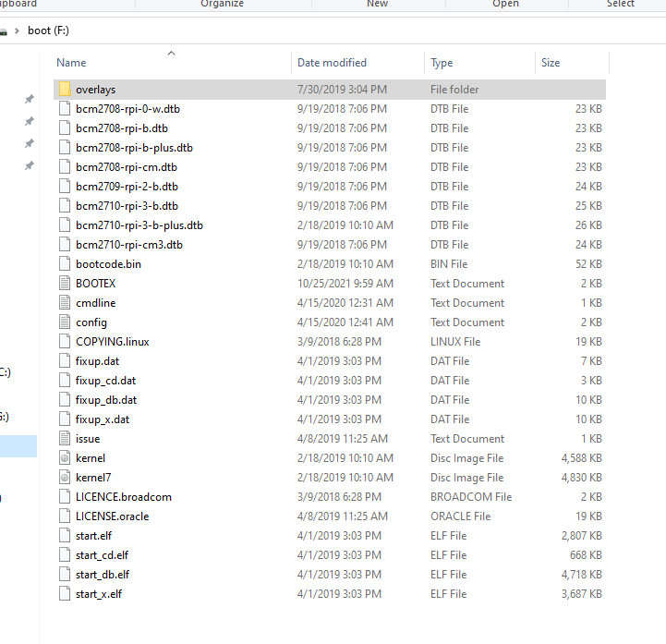Select the COPYING.linux file
This screenshot has width=666, height=644.
pos(112,342)
